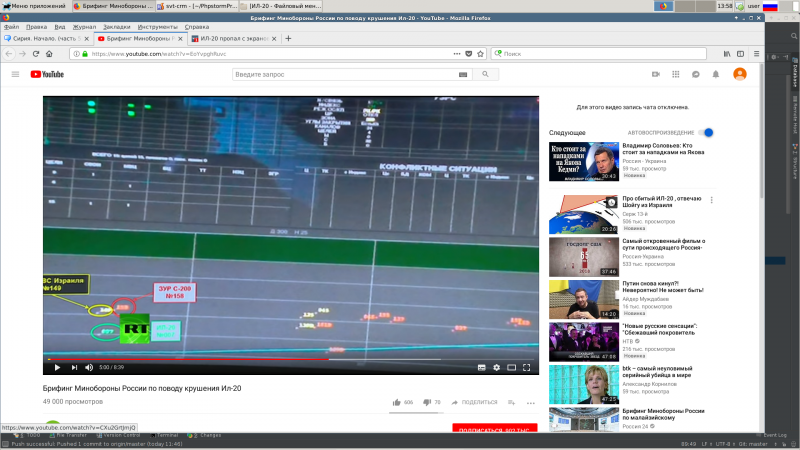Open Меню приложений in the system panel

[x=35, y=6]
